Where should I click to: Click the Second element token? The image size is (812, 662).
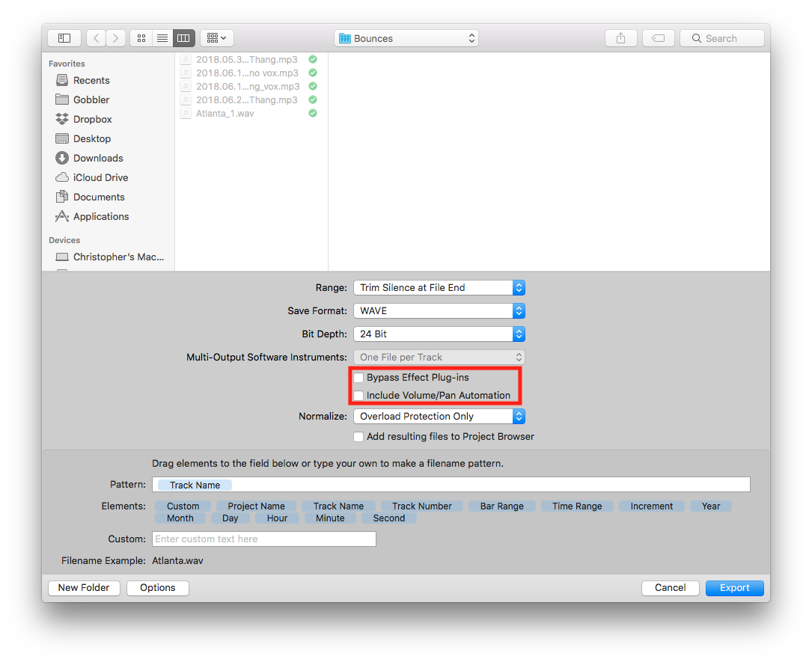pos(389,518)
